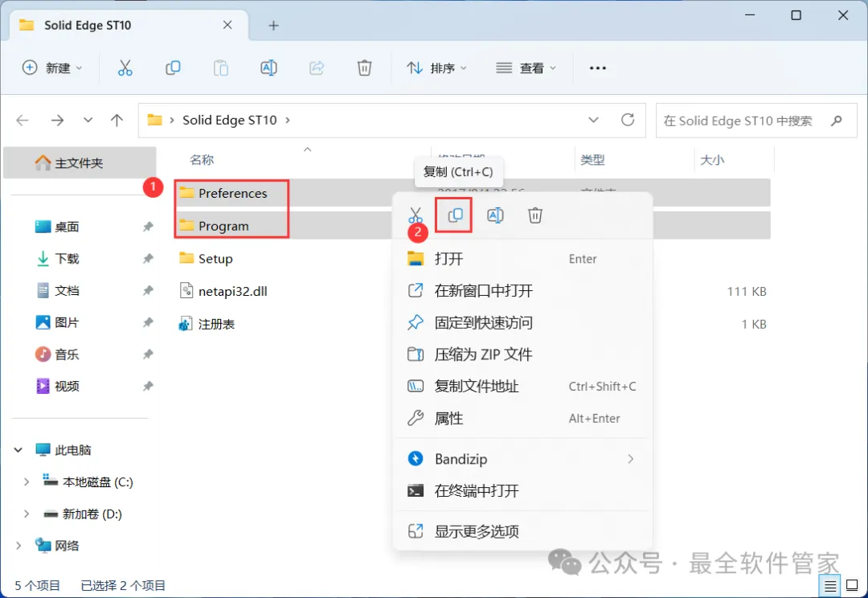Expand the 网络 tree node
Viewport: 868px width, 598px height.
(18, 546)
